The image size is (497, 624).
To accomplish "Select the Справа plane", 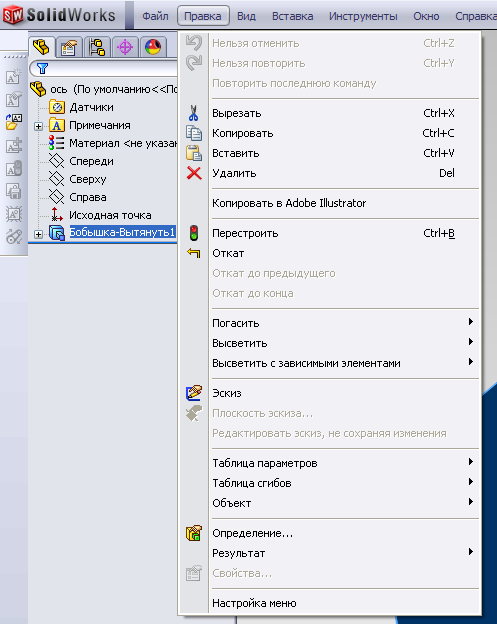I will (x=88, y=197).
